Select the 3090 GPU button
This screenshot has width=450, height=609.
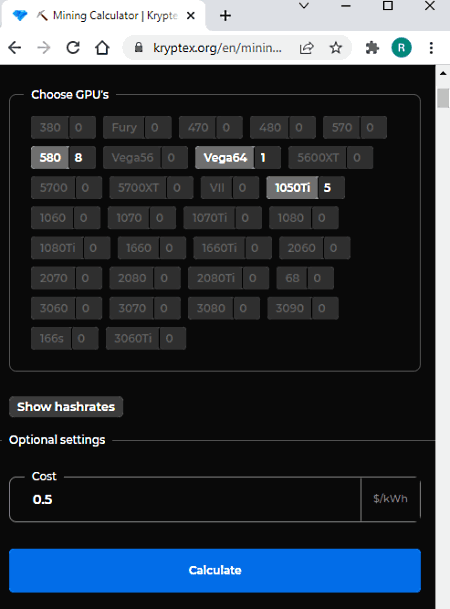click(290, 308)
